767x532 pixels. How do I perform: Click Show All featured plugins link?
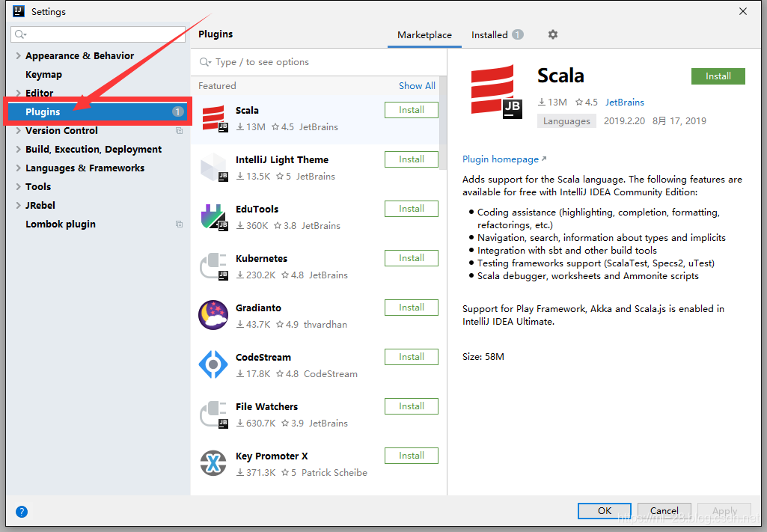tap(417, 85)
